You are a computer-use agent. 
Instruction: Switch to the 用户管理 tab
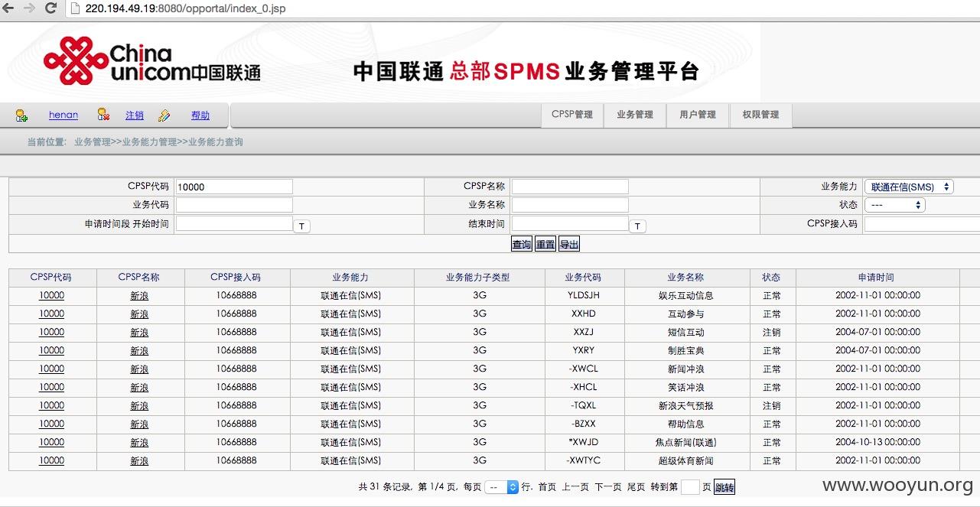coord(698,115)
